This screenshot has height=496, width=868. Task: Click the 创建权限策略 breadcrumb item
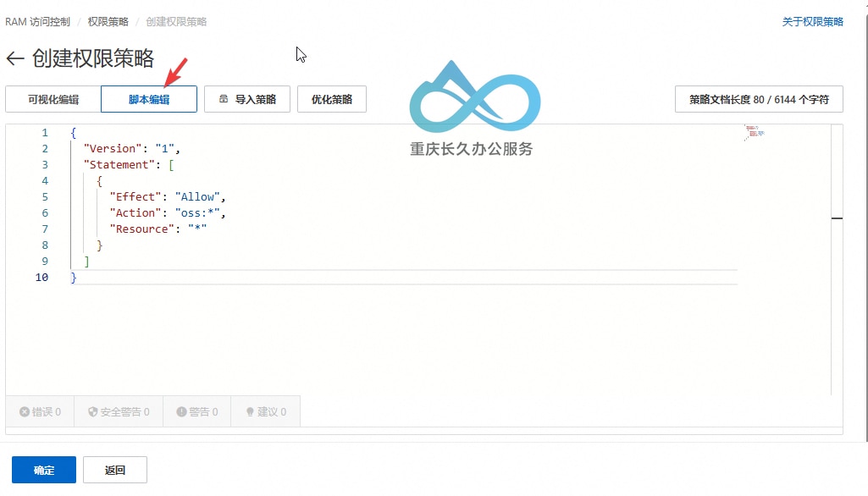click(176, 22)
